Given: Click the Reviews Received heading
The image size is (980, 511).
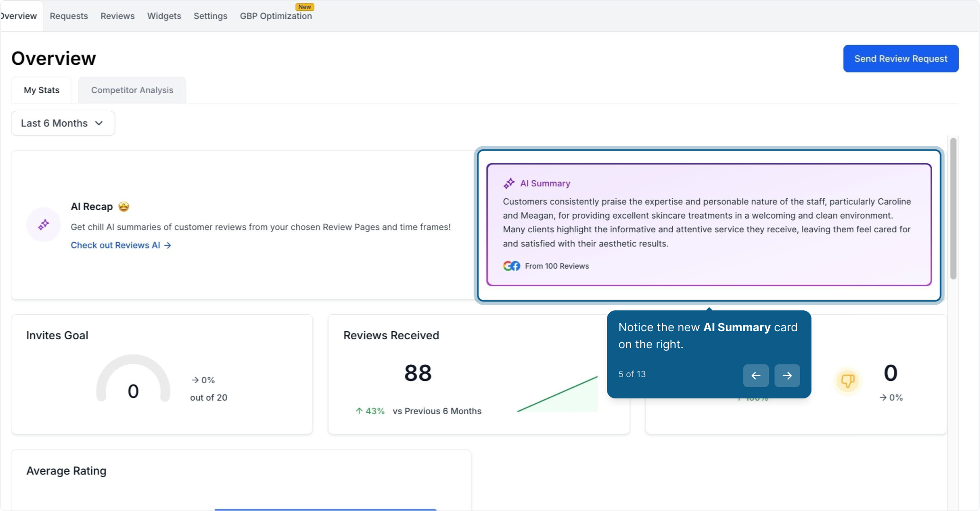Looking at the screenshot, I should click(391, 335).
